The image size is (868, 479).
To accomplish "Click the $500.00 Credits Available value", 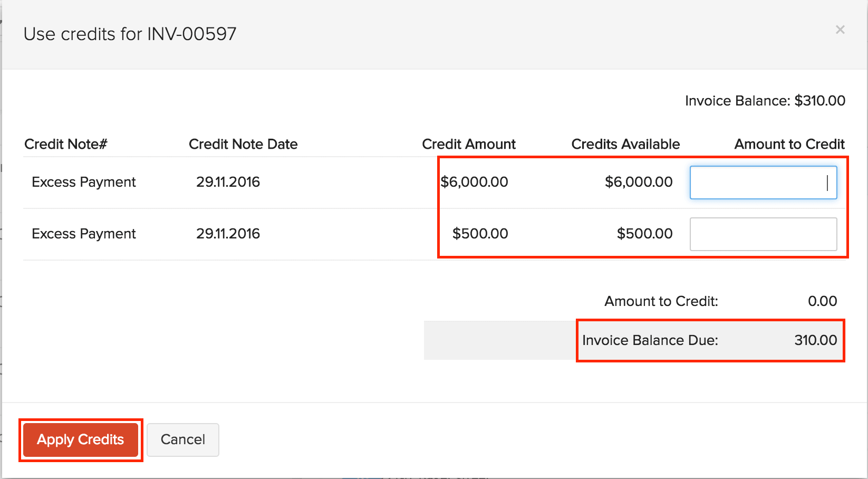I will (x=644, y=234).
